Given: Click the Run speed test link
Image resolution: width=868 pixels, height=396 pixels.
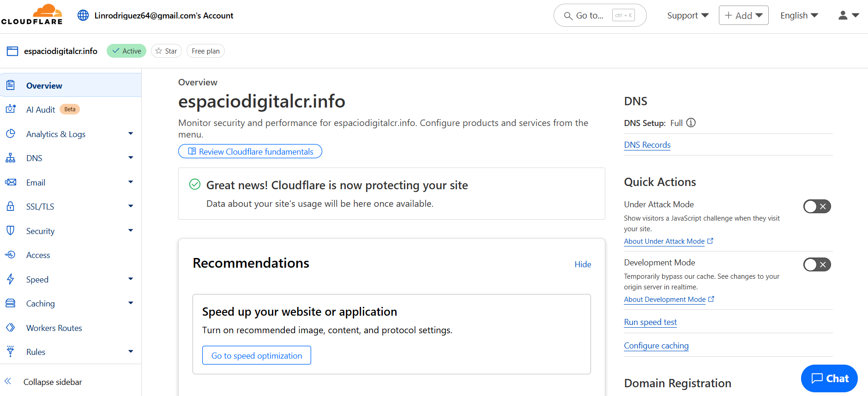Looking at the screenshot, I should pos(651,322).
